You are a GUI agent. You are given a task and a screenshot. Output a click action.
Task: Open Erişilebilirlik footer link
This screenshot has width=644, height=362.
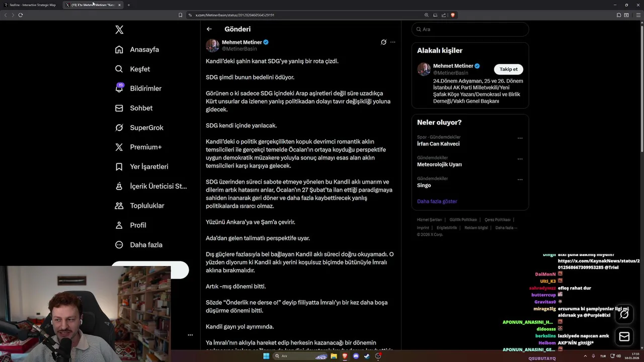pyautogui.click(x=447, y=228)
